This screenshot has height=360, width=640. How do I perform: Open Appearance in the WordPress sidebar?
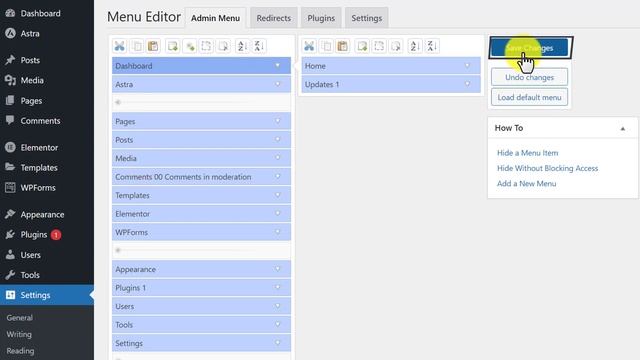[x=42, y=214]
